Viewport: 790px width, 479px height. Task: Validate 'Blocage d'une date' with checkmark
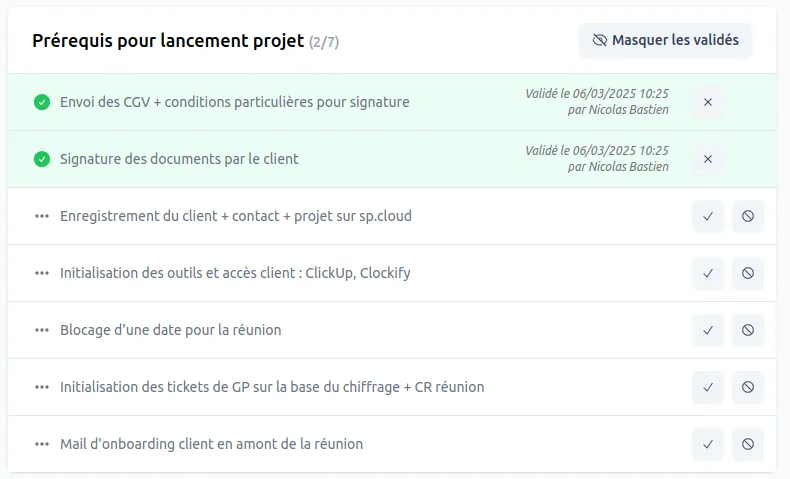coord(707,330)
